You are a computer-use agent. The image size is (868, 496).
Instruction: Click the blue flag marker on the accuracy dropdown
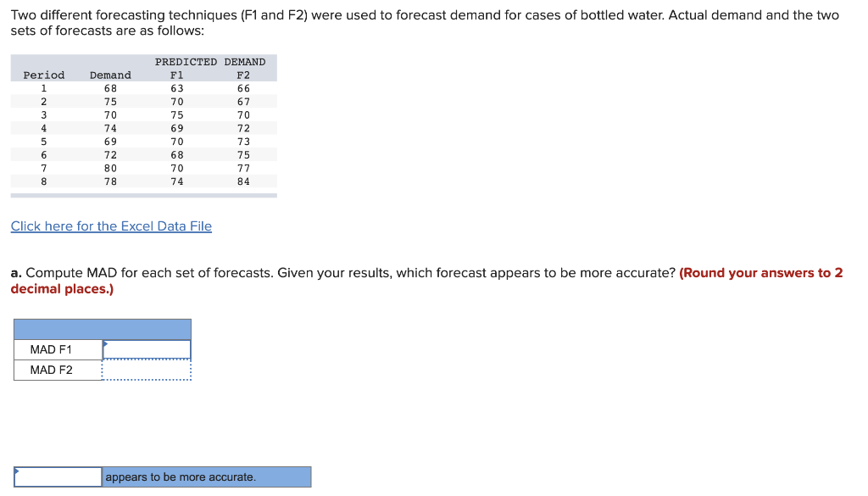[x=16, y=471]
